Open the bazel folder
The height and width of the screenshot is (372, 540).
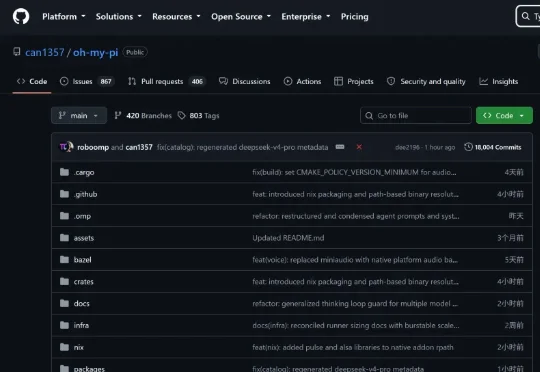coord(83,260)
